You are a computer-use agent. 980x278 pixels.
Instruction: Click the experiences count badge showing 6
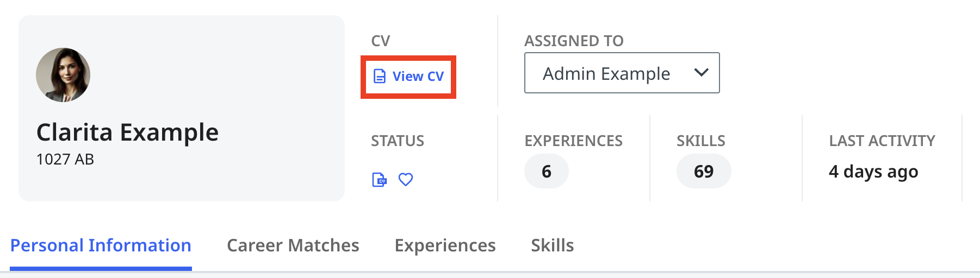point(546,172)
